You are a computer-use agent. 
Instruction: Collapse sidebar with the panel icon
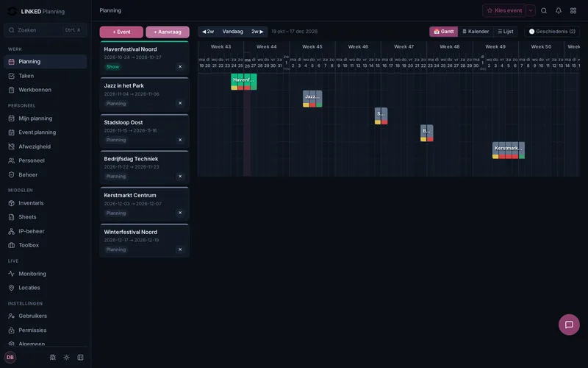(80, 357)
